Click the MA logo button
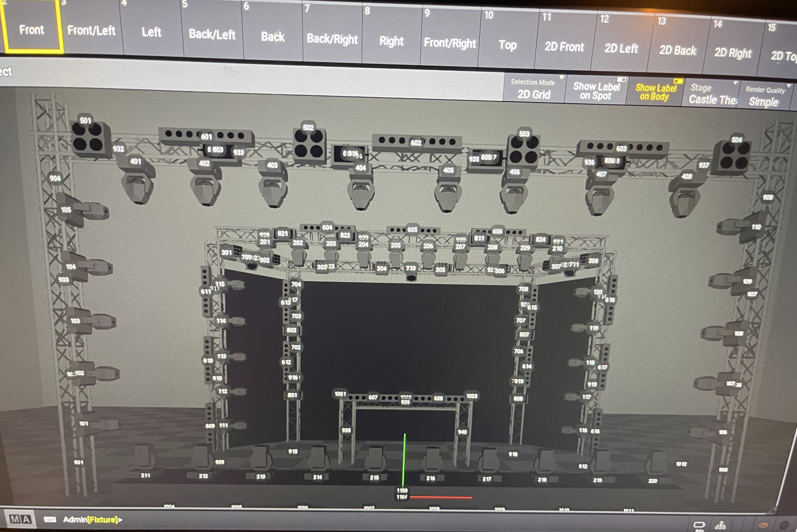 pos(20,519)
